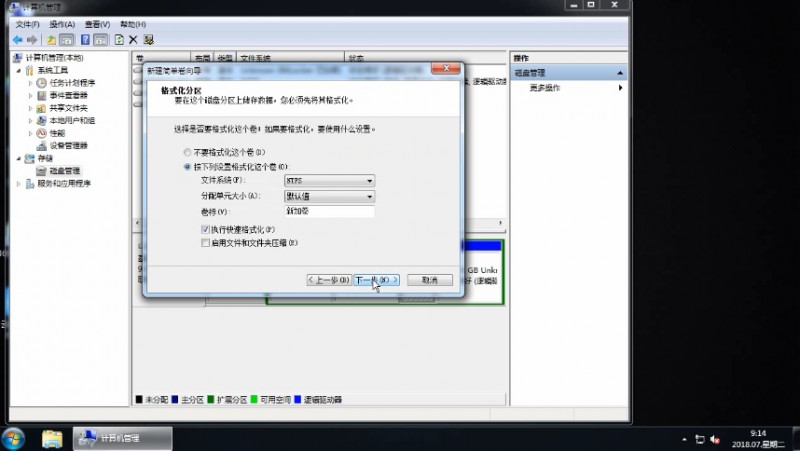Expand the 性能 node arrow
Image resolution: width=800 pixels, height=451 pixels.
click(30, 133)
